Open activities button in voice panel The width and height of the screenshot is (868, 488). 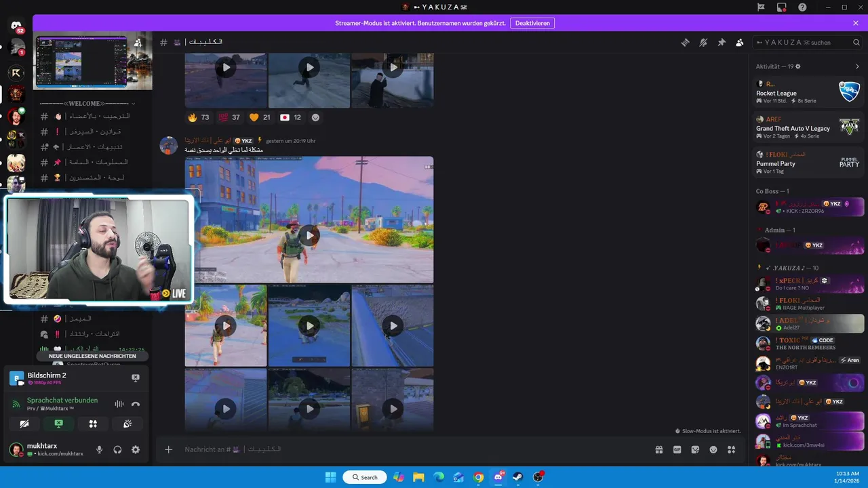[x=93, y=424]
